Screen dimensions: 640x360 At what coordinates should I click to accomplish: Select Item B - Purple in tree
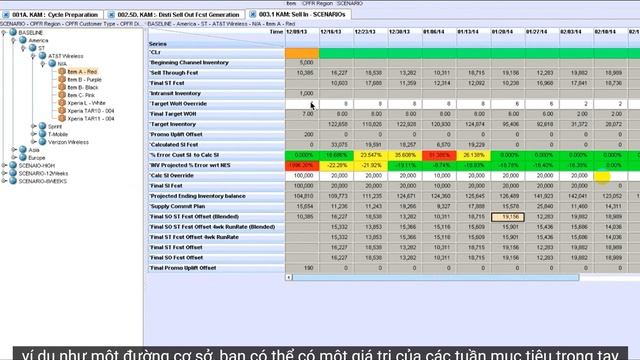(x=84, y=80)
